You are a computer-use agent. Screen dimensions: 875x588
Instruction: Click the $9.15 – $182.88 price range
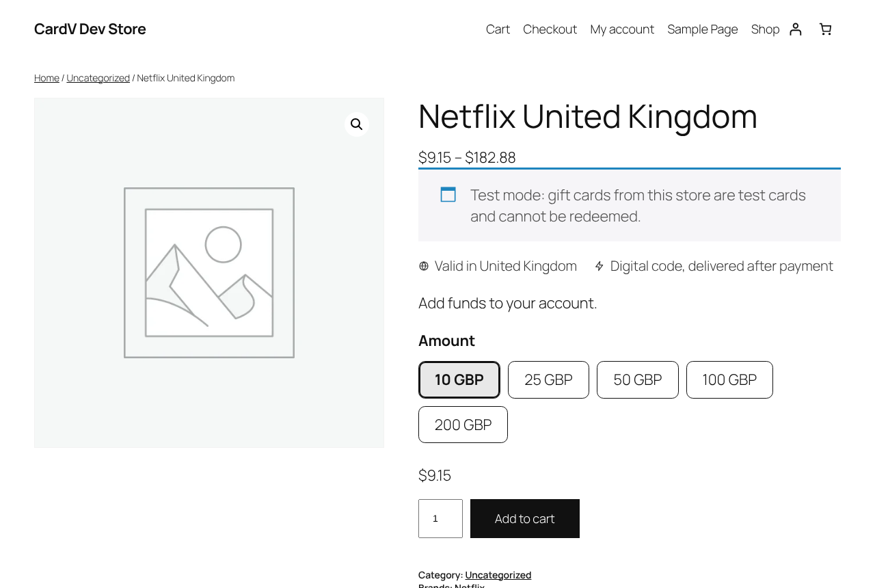pos(467,157)
